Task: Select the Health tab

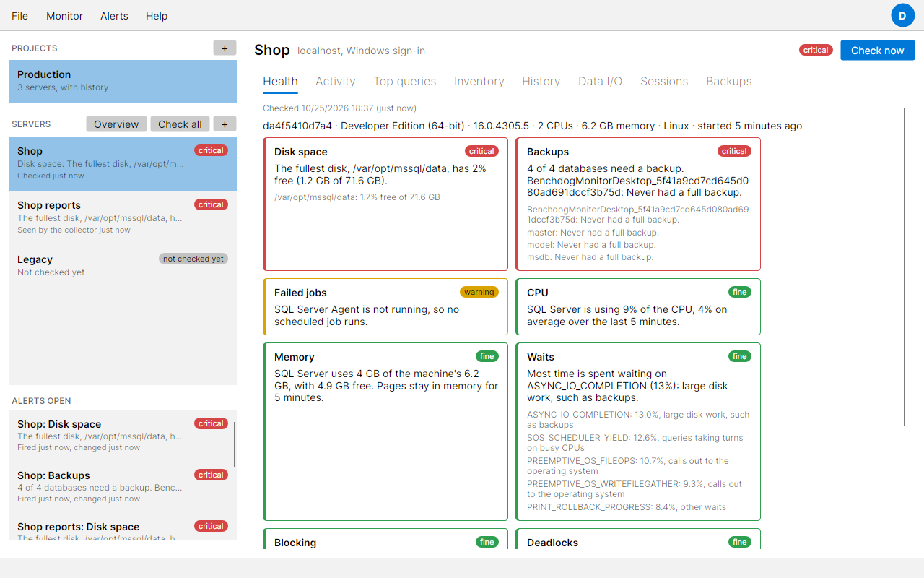Action: (280, 82)
